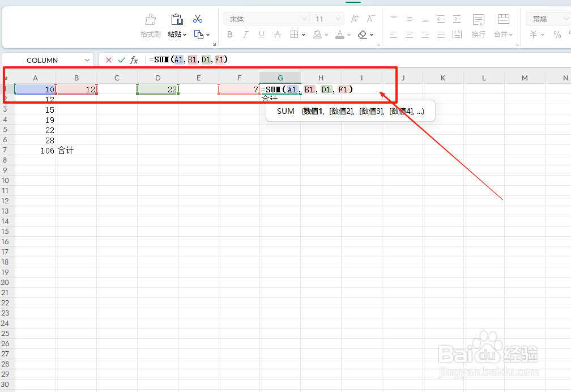Viewport: 571px width, 392px height.
Task: Open the Paste (粘贴) dropdown arrow
Action: click(x=185, y=35)
